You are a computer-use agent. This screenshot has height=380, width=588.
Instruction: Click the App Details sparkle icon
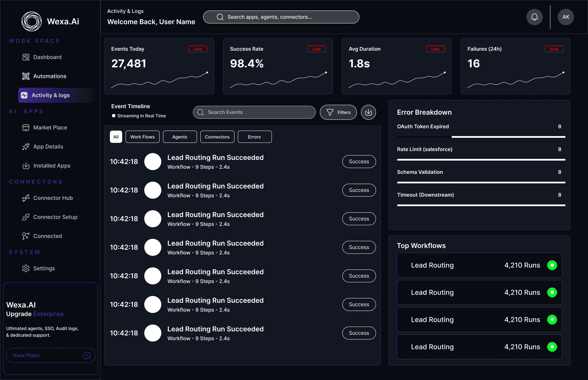[26, 147]
